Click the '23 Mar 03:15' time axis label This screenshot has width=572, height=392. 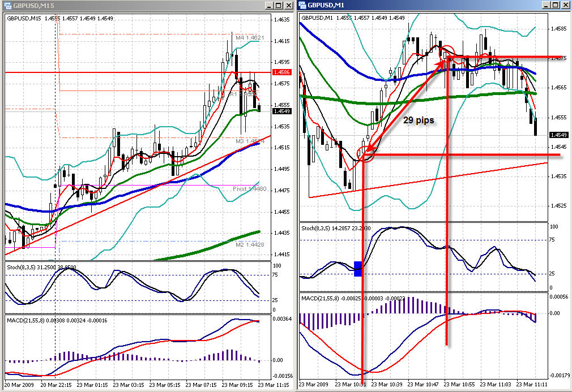click(x=129, y=385)
